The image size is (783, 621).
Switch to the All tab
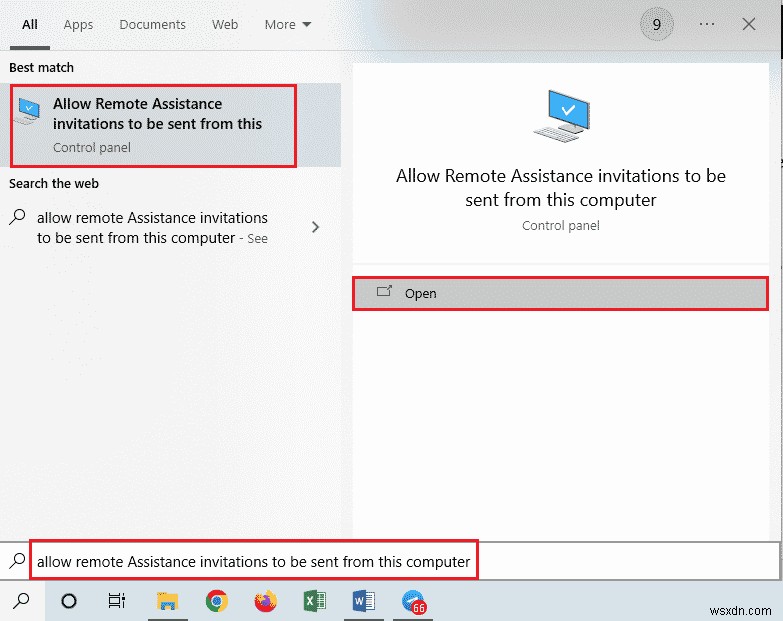(x=29, y=24)
